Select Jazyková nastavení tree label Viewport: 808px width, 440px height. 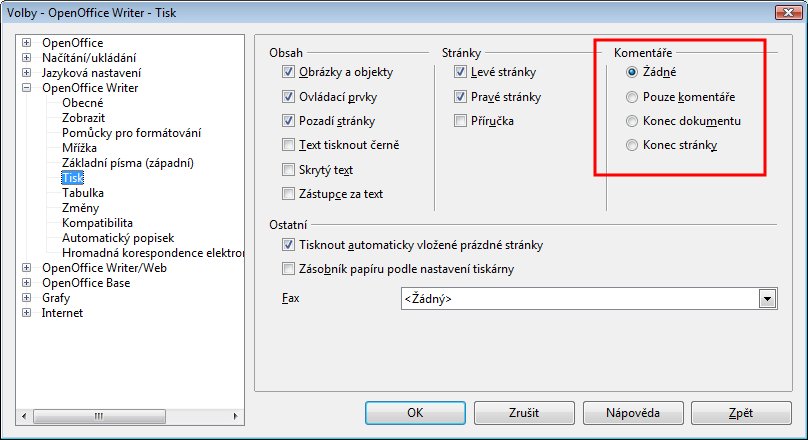(91, 73)
